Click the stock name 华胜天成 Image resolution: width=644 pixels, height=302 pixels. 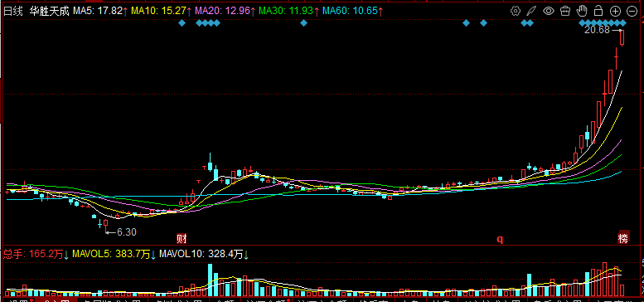[x=49, y=11]
